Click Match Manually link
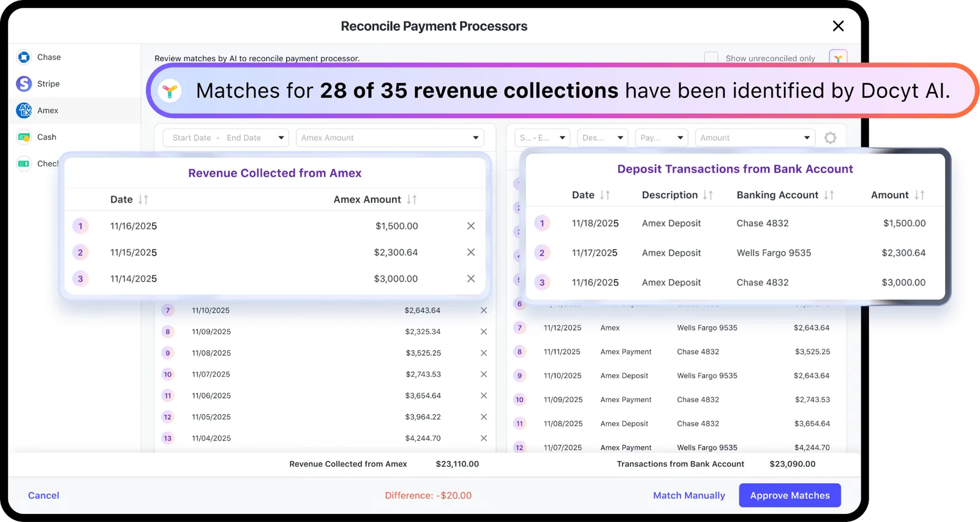 (x=689, y=496)
